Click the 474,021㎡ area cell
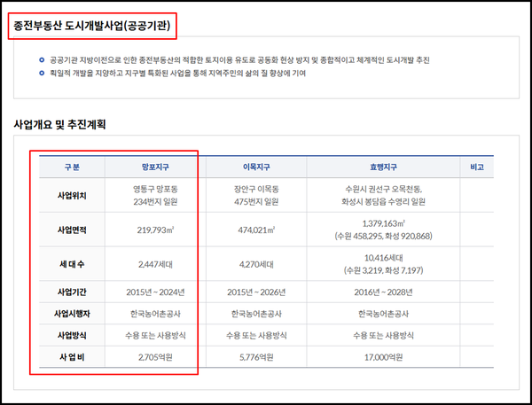 (x=256, y=230)
